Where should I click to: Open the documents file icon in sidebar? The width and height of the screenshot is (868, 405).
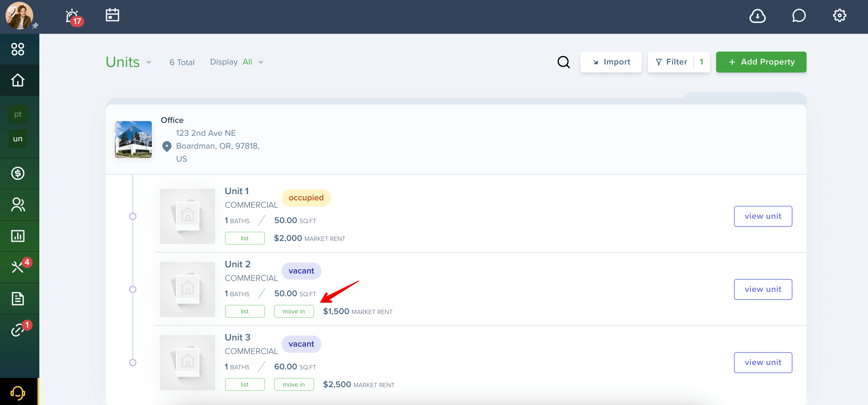(x=18, y=299)
